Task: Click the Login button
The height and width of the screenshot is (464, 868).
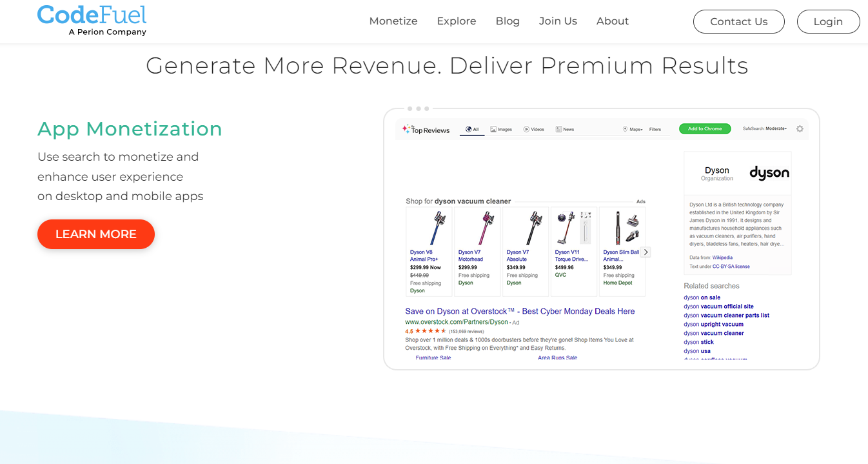Action: click(828, 21)
